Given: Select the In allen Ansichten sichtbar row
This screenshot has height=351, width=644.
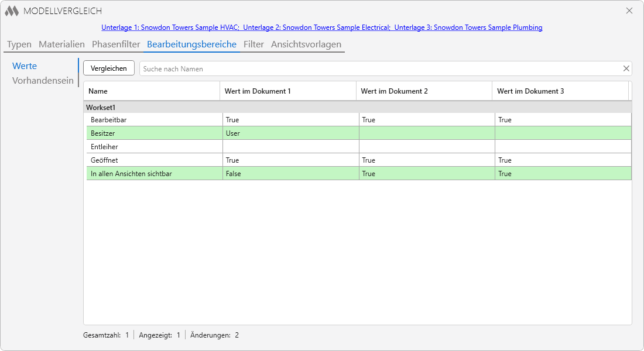Looking at the screenshot, I should click(x=357, y=174).
